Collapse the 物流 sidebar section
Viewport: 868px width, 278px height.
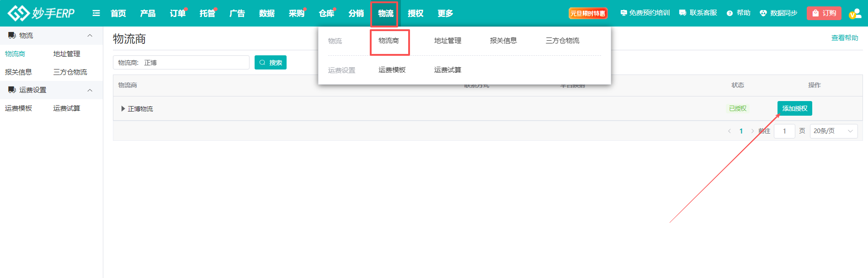[90, 36]
